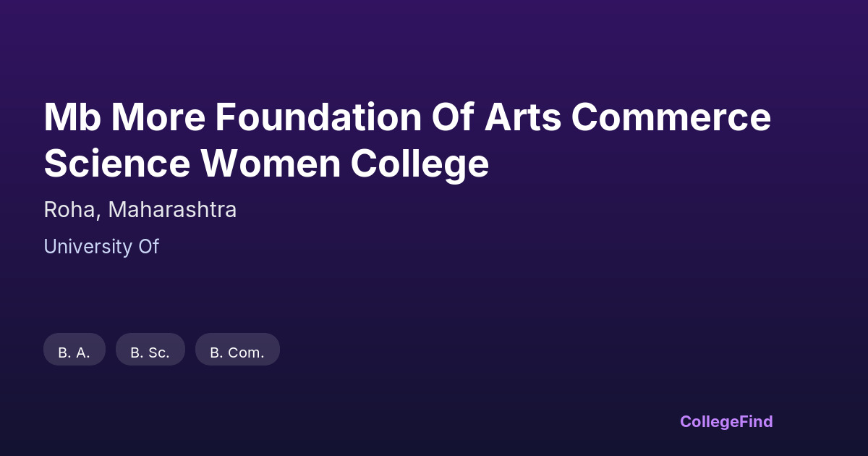This screenshot has height=456, width=868.
Task: Click the word Roha in the location
Action: [x=72, y=210]
